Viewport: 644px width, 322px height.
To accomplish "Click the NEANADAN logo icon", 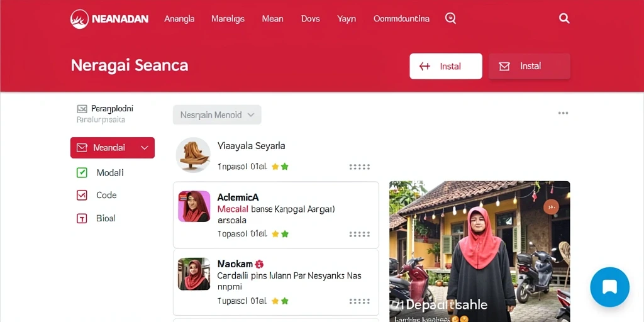I will 79,19.
